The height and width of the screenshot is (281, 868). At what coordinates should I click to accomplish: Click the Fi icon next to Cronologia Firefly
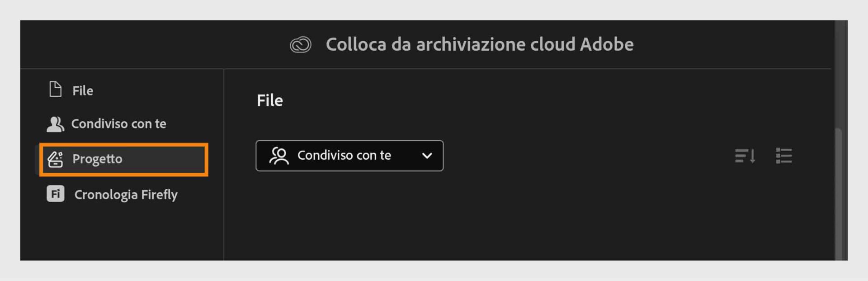click(x=55, y=194)
